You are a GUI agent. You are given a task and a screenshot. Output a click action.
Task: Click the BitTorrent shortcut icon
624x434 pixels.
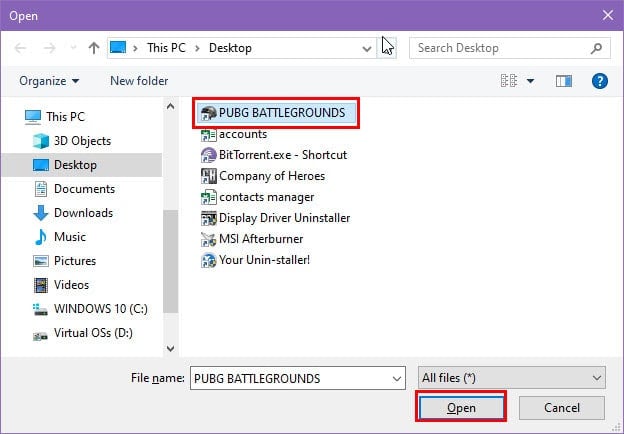click(x=209, y=156)
